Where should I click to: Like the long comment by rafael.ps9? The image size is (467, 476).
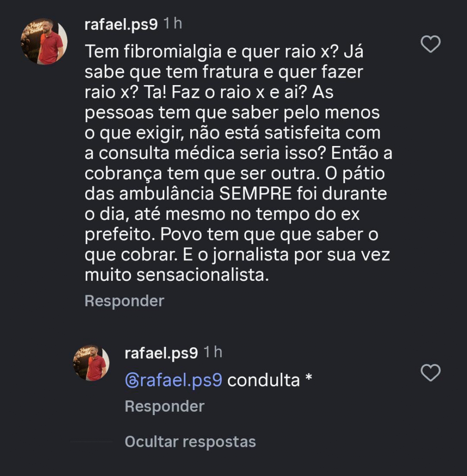click(x=430, y=45)
